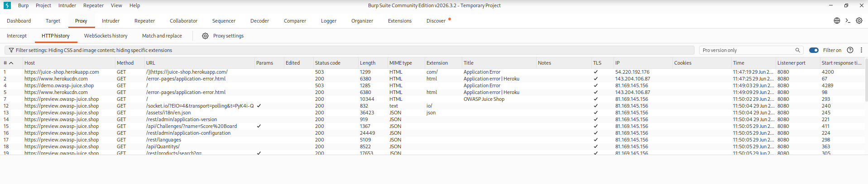Switch to the Dashboard tab
The width and height of the screenshot is (868, 184).
(19, 21)
